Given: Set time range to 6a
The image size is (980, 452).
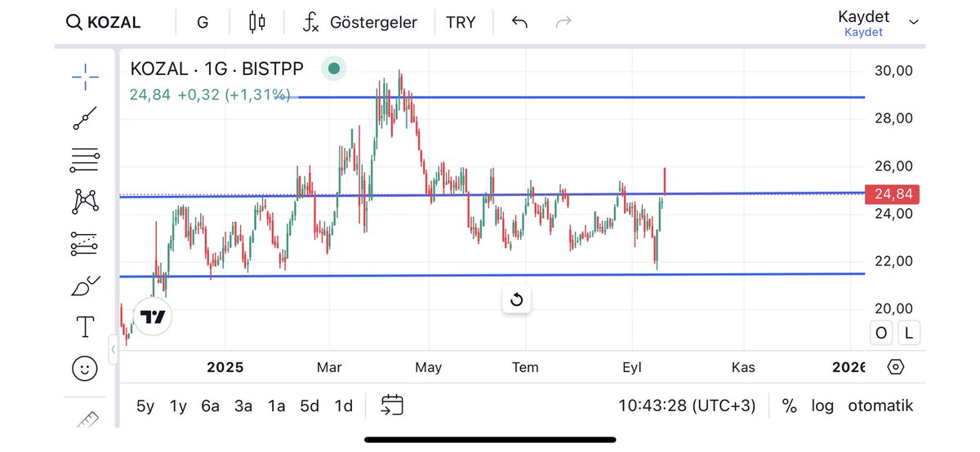Looking at the screenshot, I should (x=211, y=405).
